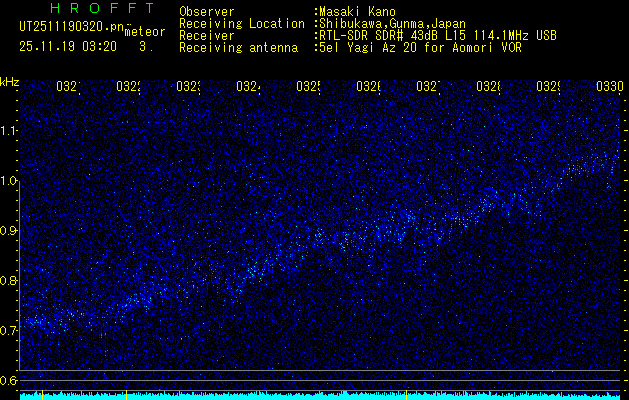Click the 0330 time axis label

tap(610, 86)
